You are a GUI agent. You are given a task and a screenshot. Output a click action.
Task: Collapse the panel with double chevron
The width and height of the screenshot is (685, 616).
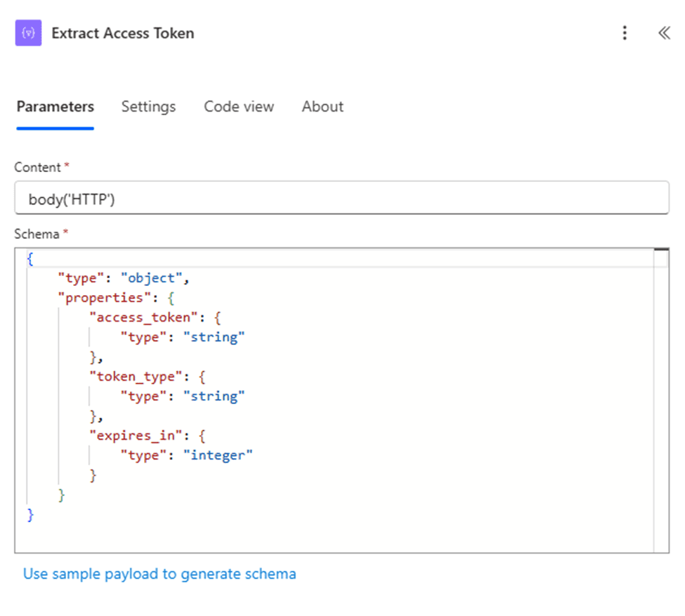(663, 33)
